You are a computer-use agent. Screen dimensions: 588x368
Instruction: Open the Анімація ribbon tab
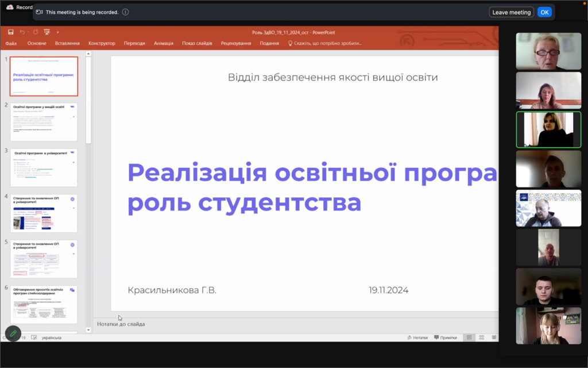[x=164, y=43]
